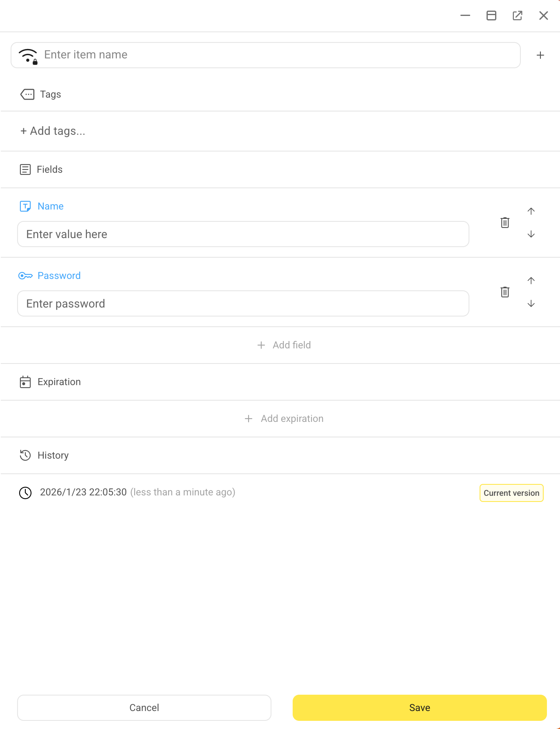560x729 pixels.
Task: Click the text type icon beside Name field
Action: (25, 206)
